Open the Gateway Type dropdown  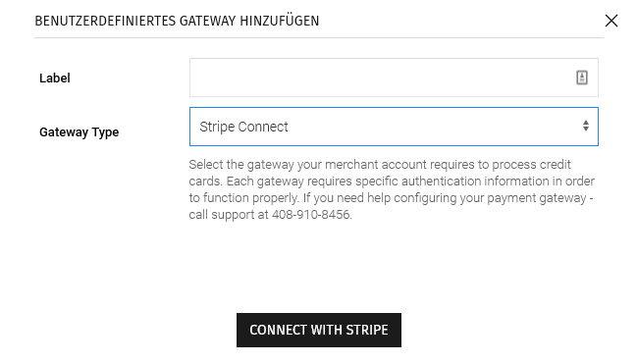coord(394,127)
